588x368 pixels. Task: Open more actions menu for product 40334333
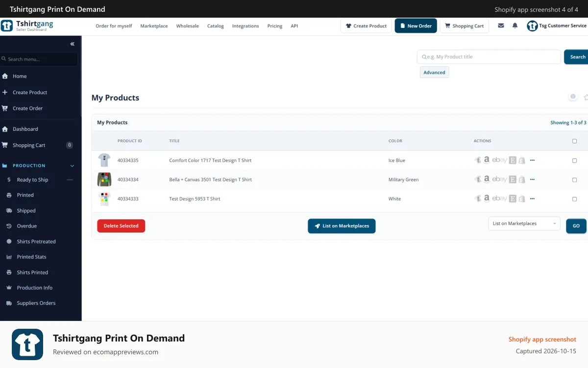[532, 199]
